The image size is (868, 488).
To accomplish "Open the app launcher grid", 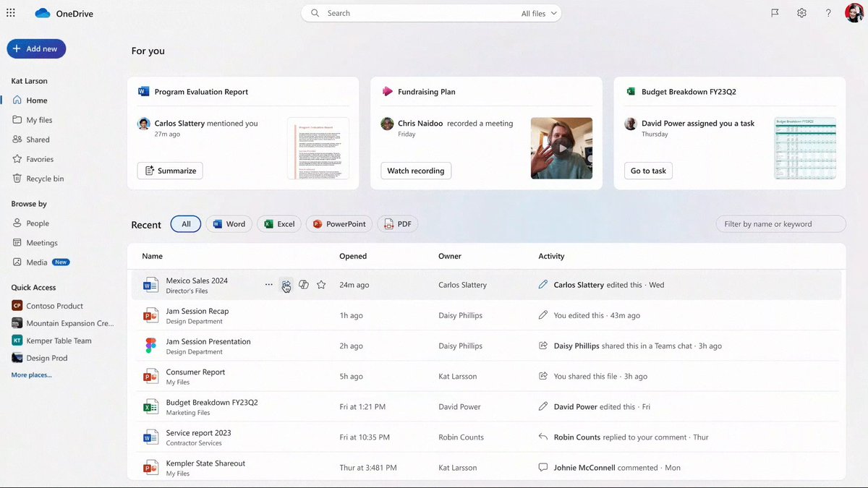I will point(11,13).
